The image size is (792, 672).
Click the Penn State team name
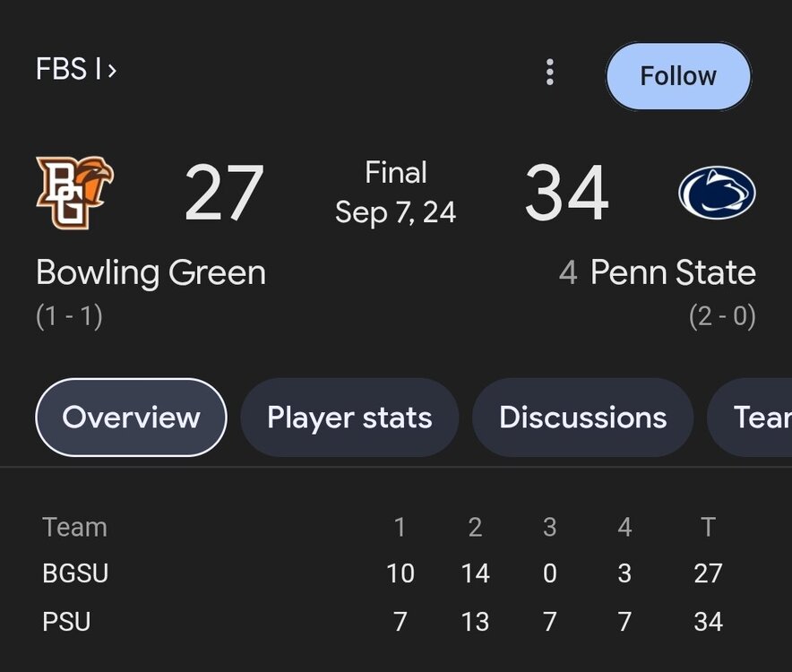(672, 272)
